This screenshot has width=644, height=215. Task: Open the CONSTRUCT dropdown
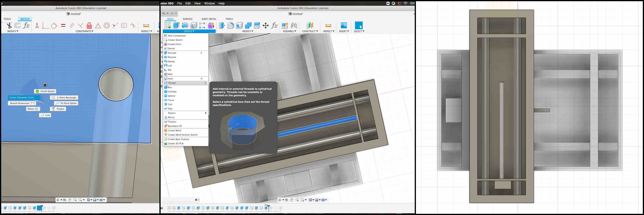pos(310,31)
